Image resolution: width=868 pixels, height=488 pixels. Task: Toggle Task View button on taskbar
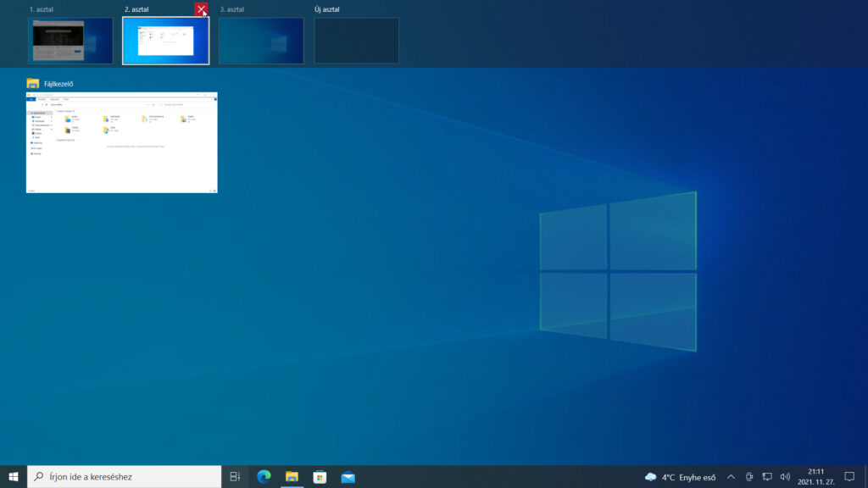click(x=235, y=476)
